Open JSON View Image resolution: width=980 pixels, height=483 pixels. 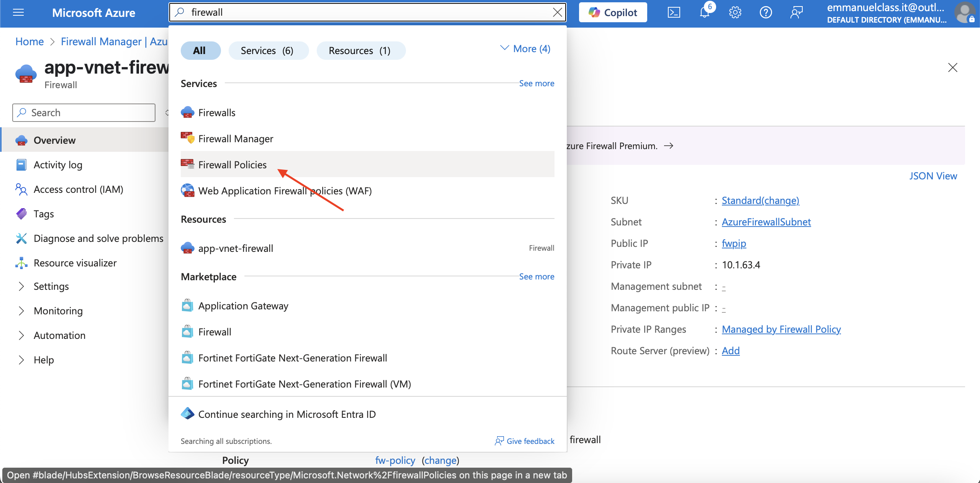tap(933, 176)
